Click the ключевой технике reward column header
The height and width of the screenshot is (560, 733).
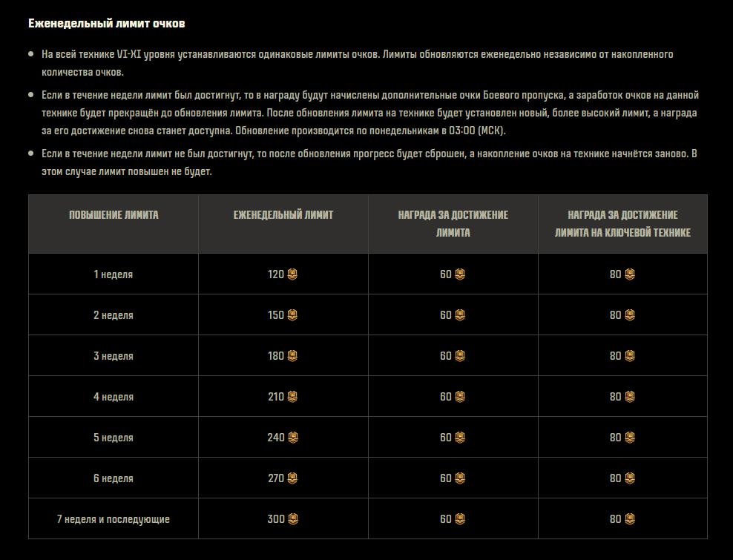tap(622, 224)
